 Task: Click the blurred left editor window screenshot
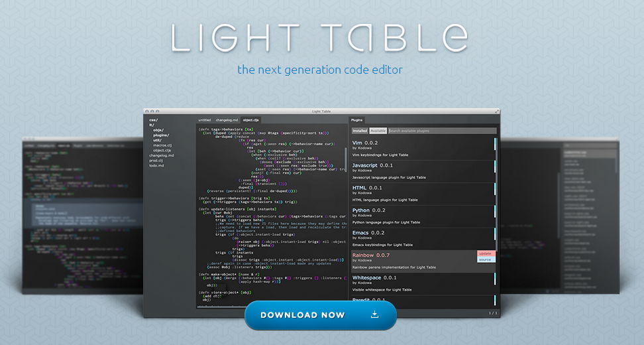pyautogui.click(x=83, y=216)
